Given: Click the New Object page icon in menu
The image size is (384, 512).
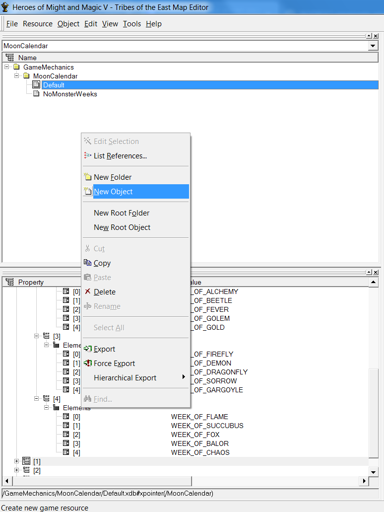Looking at the screenshot, I should (88, 191).
